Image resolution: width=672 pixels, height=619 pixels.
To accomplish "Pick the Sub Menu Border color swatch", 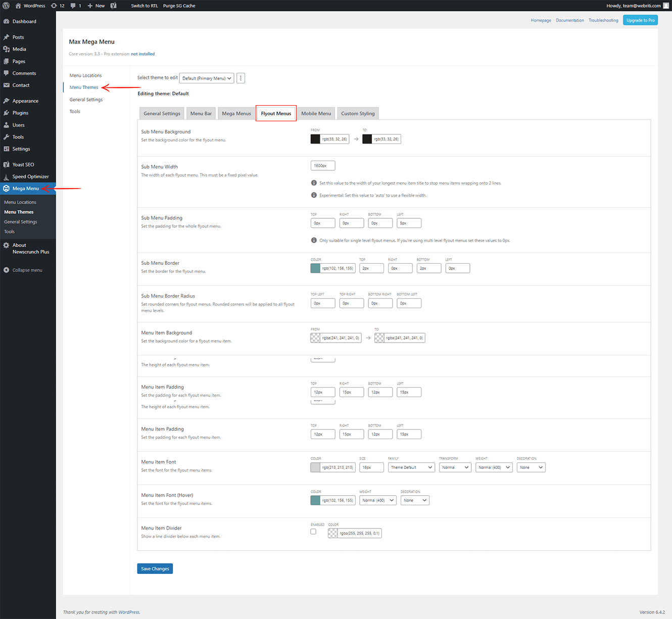I will point(315,268).
